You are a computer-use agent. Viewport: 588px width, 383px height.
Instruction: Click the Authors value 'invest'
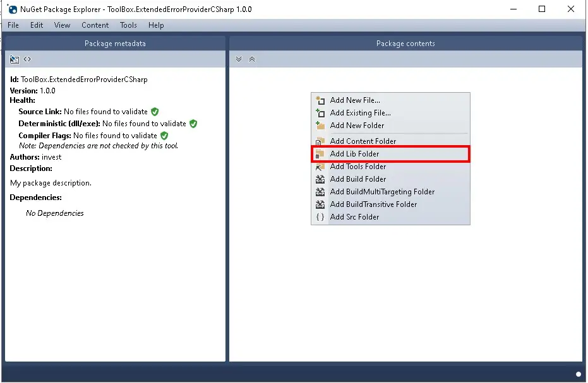51,157
